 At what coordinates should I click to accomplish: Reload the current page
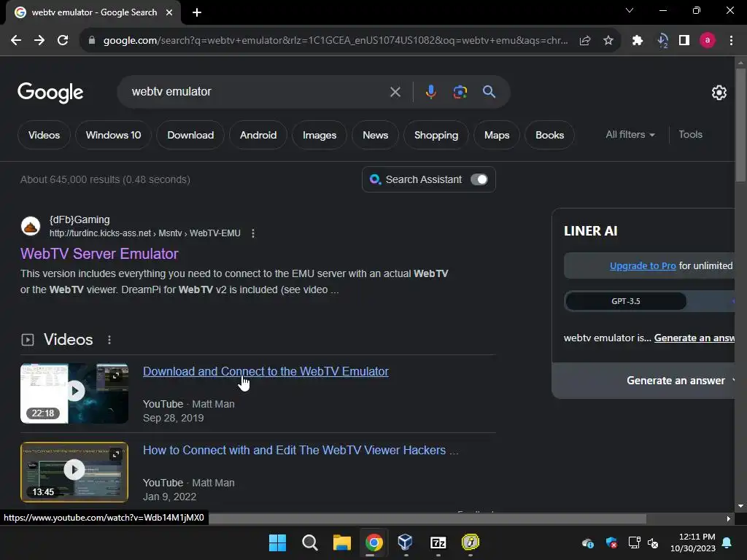tap(63, 41)
